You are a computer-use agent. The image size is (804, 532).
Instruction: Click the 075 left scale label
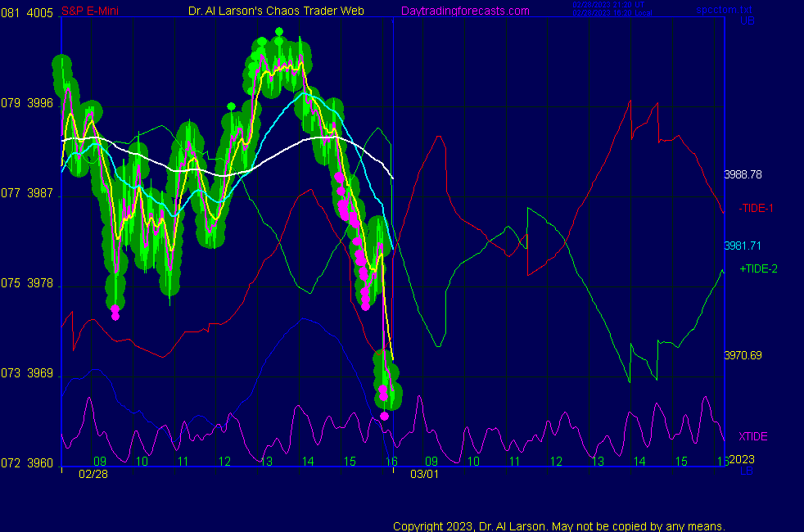11,283
